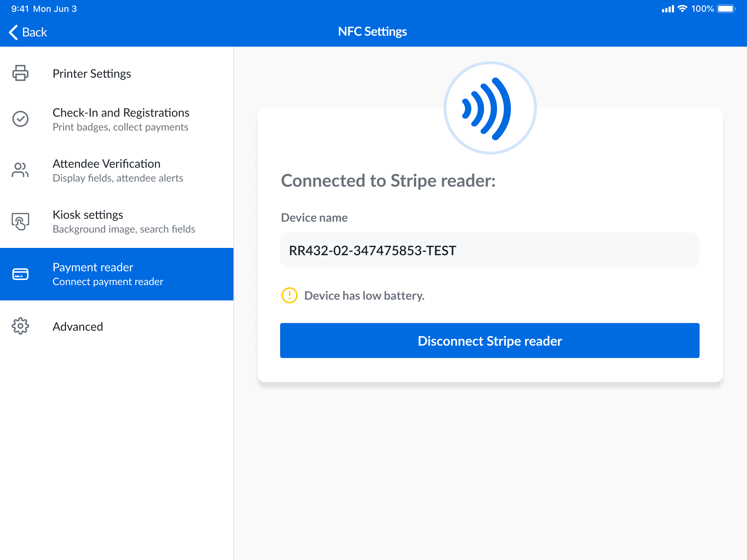Click the low battery warning icon

290,295
